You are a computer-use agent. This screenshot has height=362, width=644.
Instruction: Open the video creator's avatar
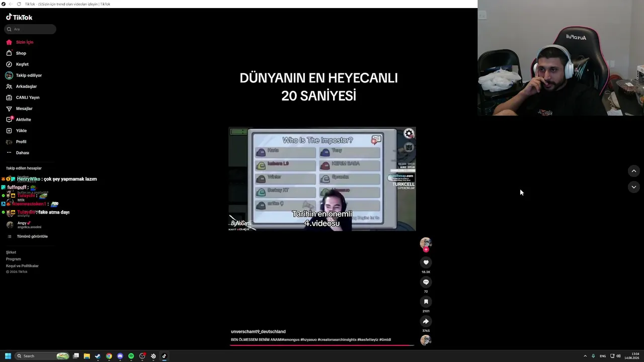[x=426, y=243]
